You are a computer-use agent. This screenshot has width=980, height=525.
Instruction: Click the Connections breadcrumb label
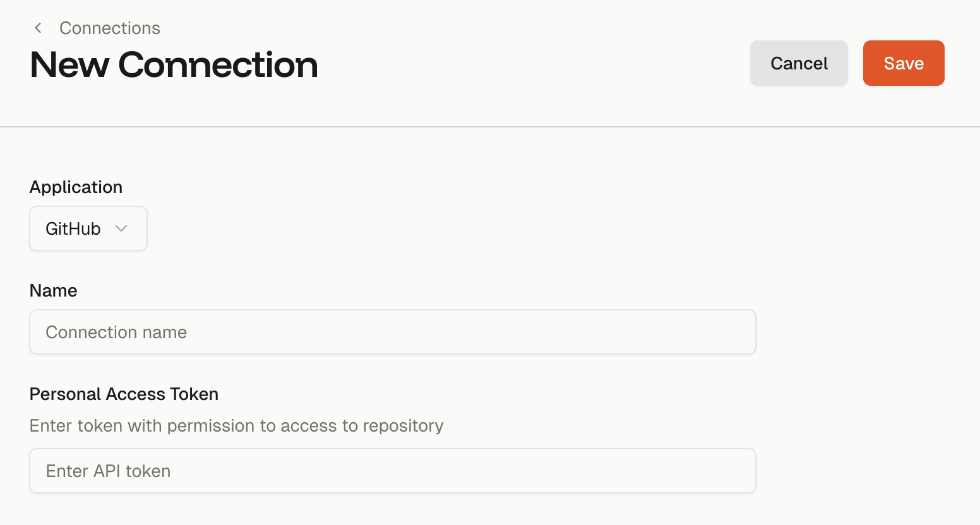tap(109, 28)
